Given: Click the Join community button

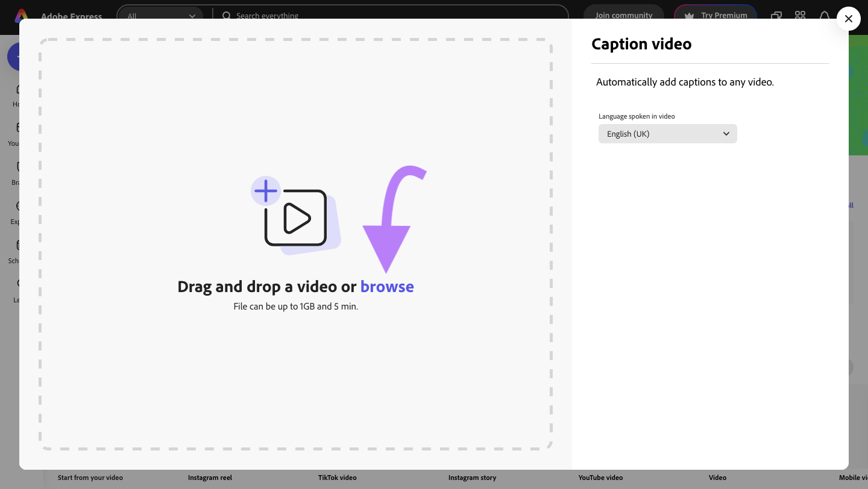Looking at the screenshot, I should pyautogui.click(x=624, y=16).
